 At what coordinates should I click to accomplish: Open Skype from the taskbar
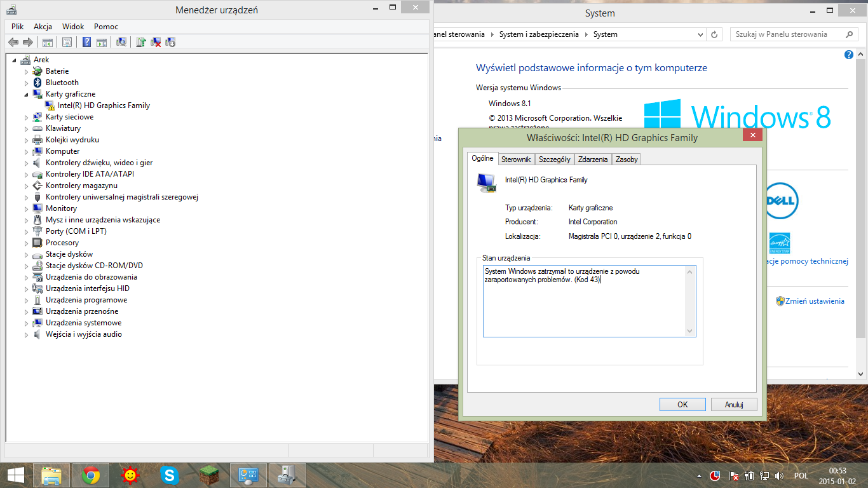[169, 475]
